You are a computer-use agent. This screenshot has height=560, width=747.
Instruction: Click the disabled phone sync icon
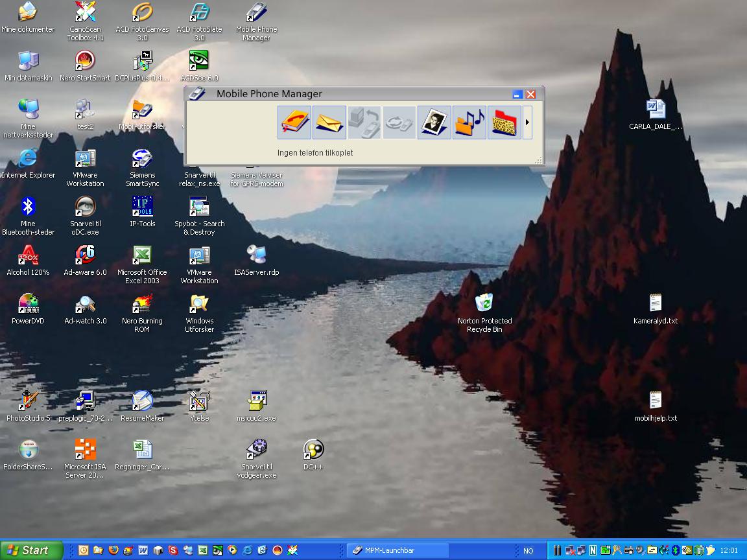tap(399, 122)
